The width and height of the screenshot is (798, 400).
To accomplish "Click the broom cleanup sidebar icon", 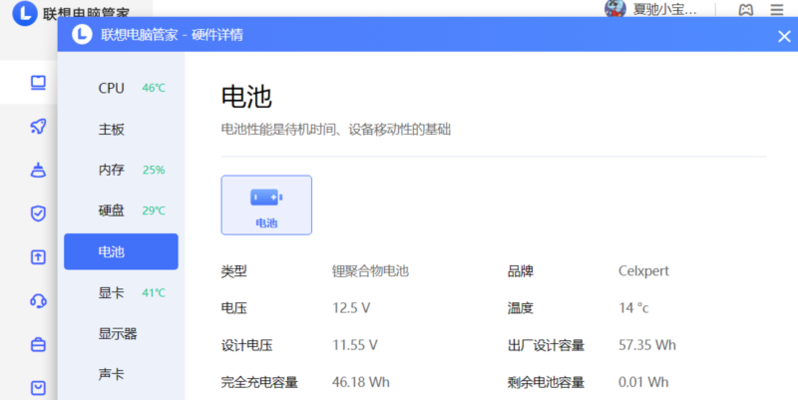I will (x=38, y=169).
